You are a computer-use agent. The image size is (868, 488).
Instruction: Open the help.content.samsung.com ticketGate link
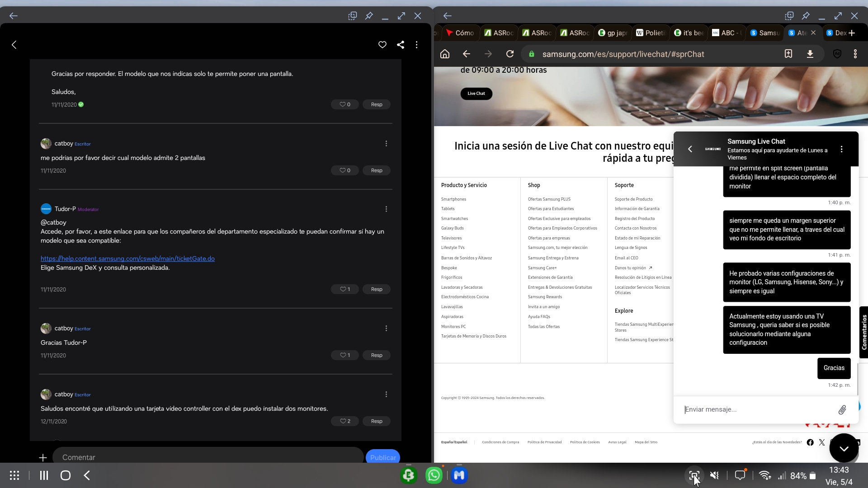tap(128, 258)
